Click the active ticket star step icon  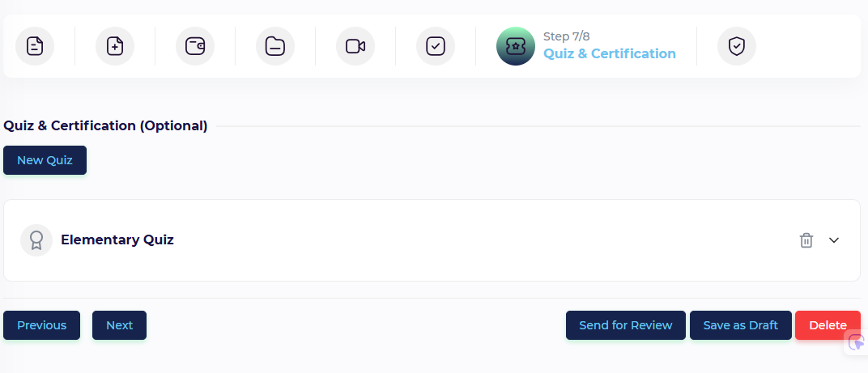(x=515, y=46)
